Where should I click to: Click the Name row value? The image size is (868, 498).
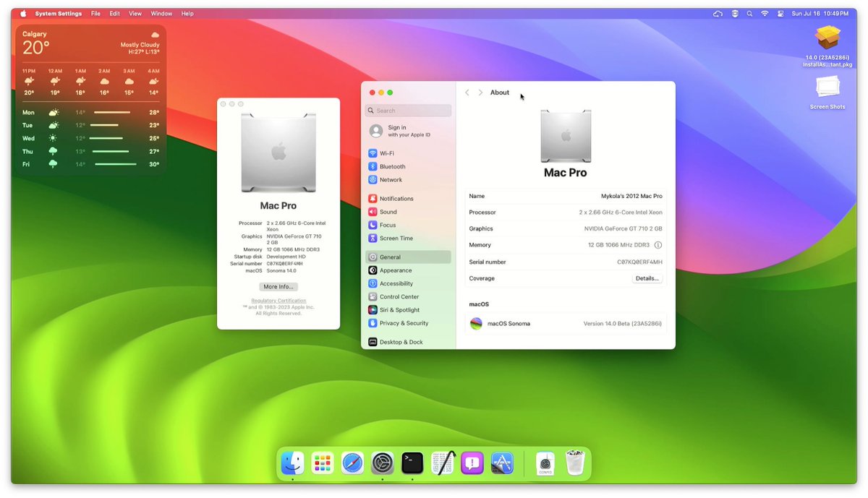pyautogui.click(x=631, y=196)
